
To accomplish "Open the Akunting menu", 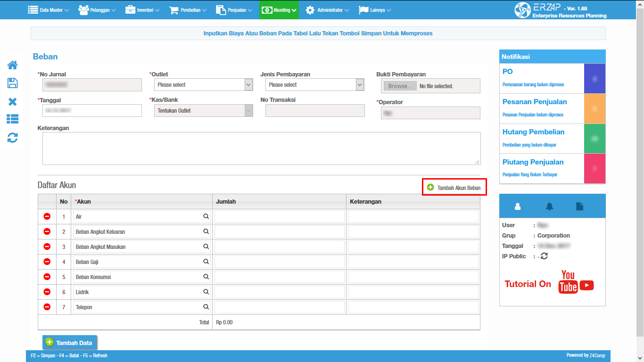I will pos(279,10).
